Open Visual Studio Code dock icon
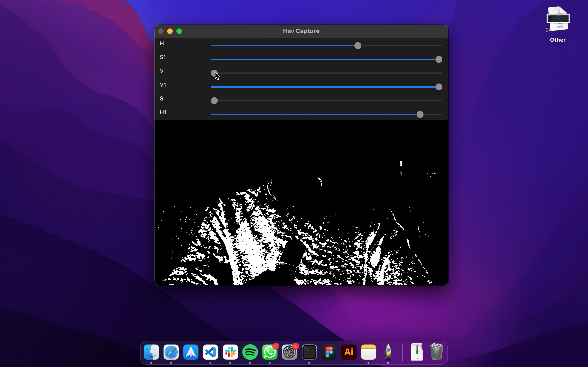588x367 pixels. pos(210,352)
